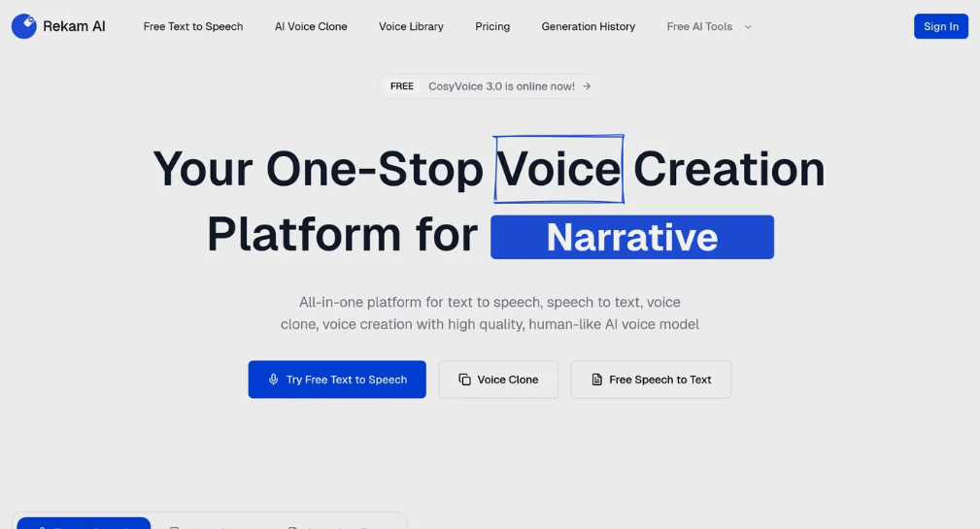Screen dimensions: 980x529
Task: Go to Free Text to Speech in navigation
Action: pos(193,27)
